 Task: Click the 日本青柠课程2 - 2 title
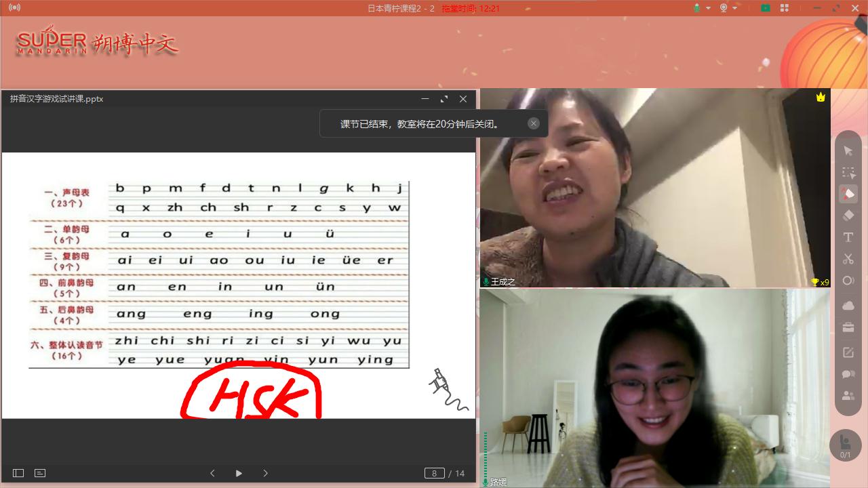[401, 8]
